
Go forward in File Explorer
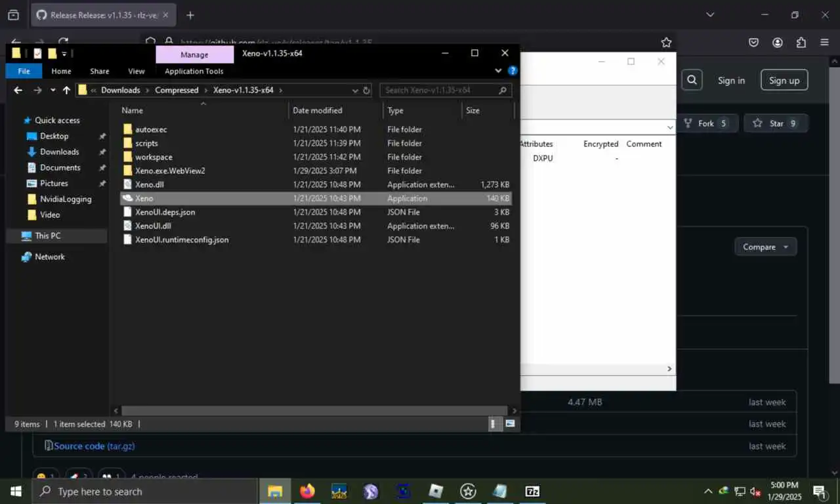coord(37,90)
